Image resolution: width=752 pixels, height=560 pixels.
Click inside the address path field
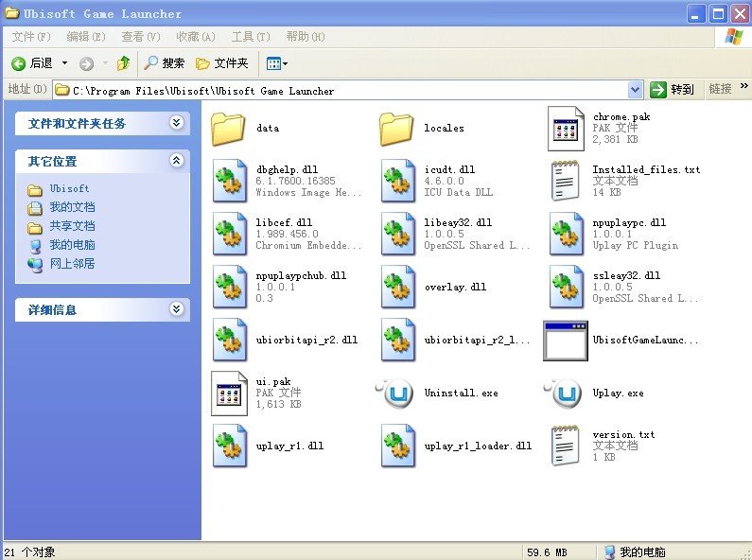(x=341, y=90)
